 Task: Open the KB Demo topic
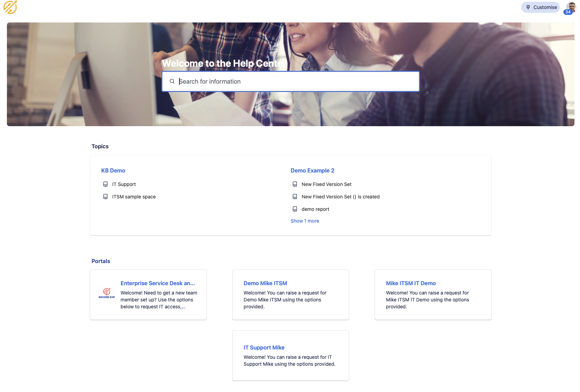(113, 170)
